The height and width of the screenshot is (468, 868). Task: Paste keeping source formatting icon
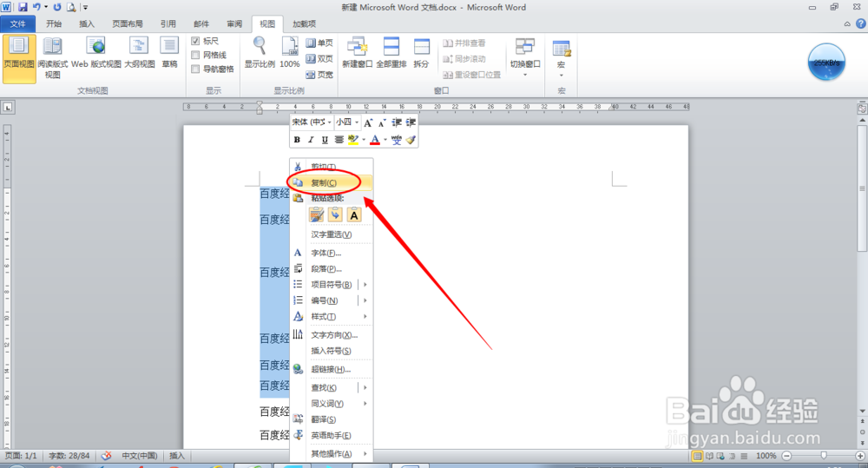(x=317, y=214)
